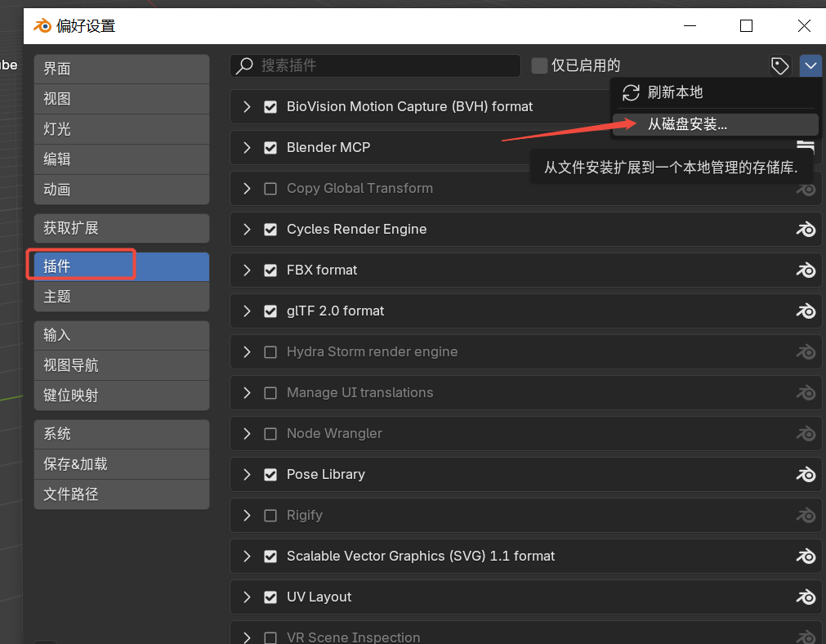Expand Blender MCP add-on details
The width and height of the screenshot is (826, 644).
pyautogui.click(x=247, y=148)
